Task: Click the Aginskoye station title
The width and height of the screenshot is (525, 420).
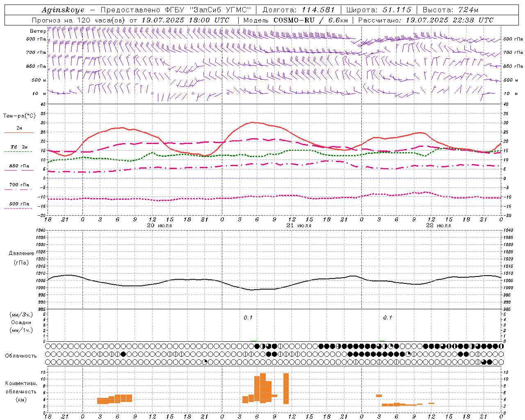Action: pos(63,10)
